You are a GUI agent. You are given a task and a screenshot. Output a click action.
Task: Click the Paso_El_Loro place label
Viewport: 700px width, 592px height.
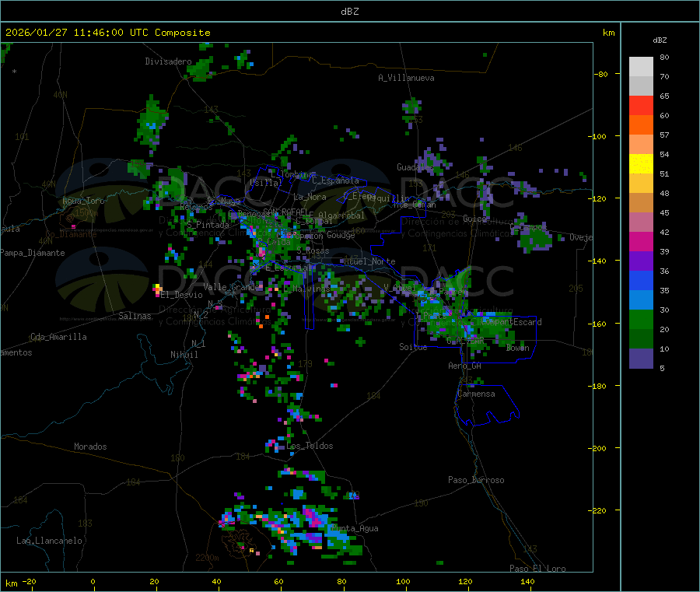(538, 569)
